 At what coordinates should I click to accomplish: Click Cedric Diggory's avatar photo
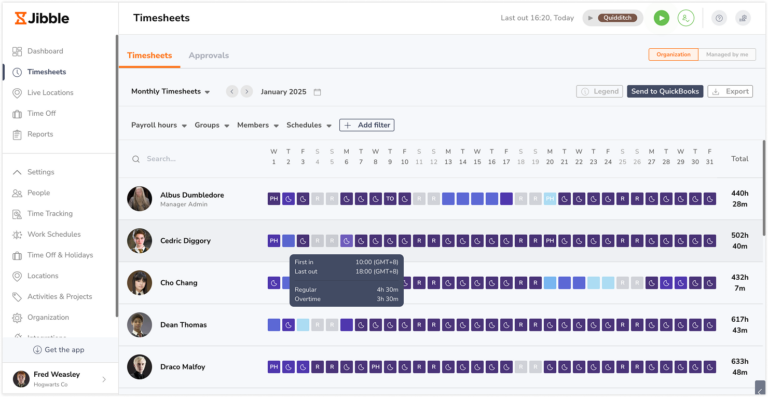click(x=140, y=241)
